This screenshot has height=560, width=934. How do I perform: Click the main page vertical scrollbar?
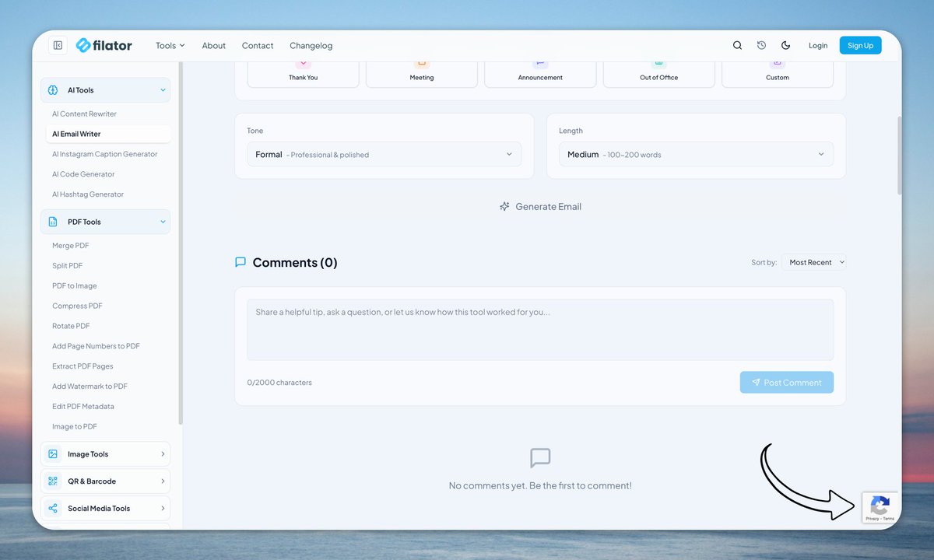(900, 156)
